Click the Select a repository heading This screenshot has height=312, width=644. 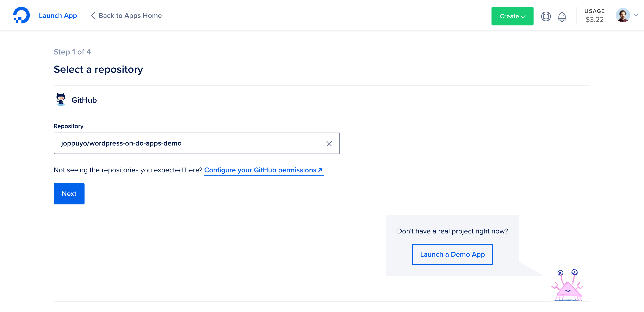(98, 69)
